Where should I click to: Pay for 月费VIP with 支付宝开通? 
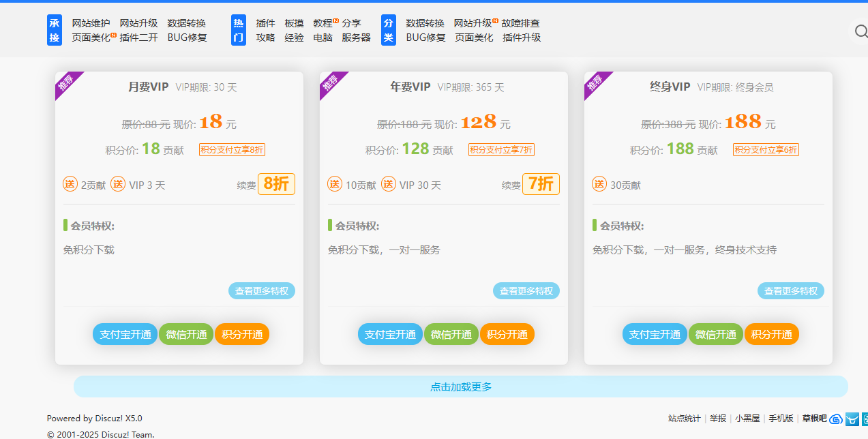point(125,334)
